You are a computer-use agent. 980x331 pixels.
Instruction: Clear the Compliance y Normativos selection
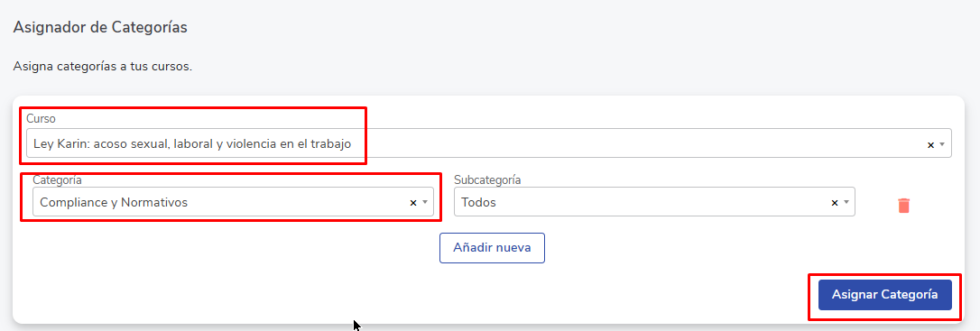(x=413, y=203)
